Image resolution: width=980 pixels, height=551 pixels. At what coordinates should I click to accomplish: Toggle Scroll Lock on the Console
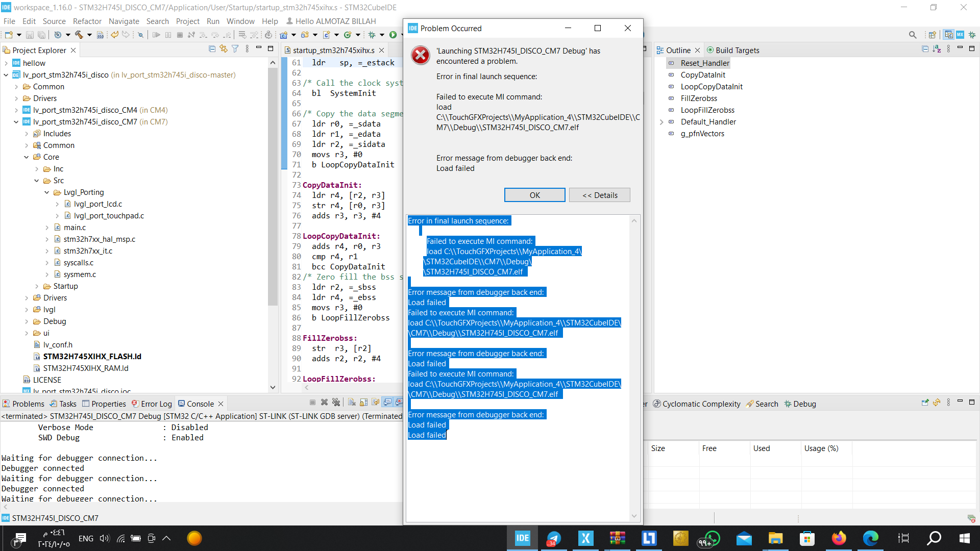[363, 403]
